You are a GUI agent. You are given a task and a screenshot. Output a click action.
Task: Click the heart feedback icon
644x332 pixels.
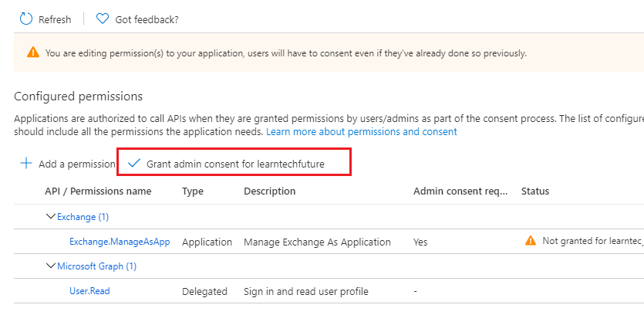tap(103, 19)
